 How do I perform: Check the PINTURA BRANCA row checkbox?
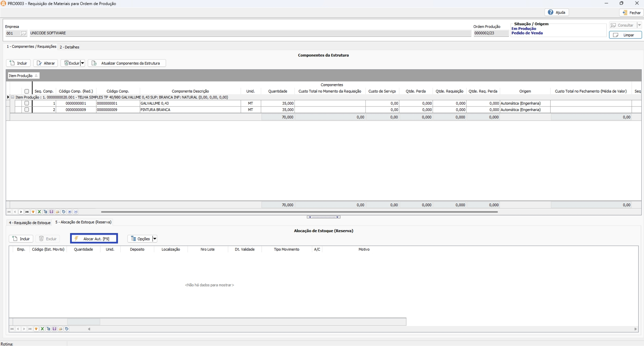27,110
